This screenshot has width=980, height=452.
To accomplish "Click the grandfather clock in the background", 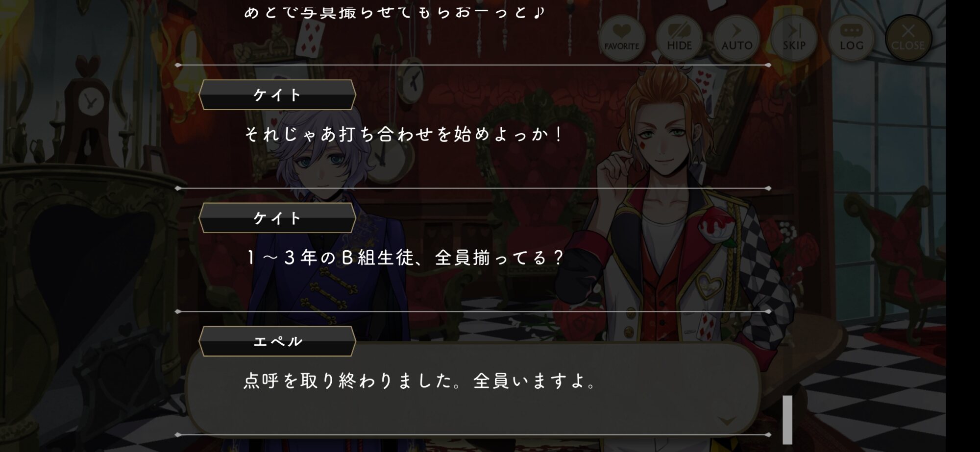I will [x=91, y=110].
